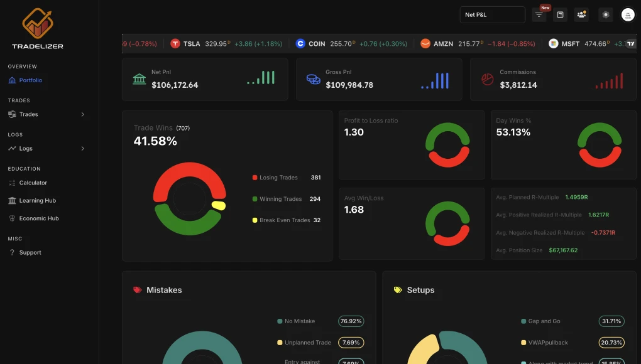The width and height of the screenshot is (641, 364).
Task: Expand the Logs sidebar chevron
Action: (82, 149)
